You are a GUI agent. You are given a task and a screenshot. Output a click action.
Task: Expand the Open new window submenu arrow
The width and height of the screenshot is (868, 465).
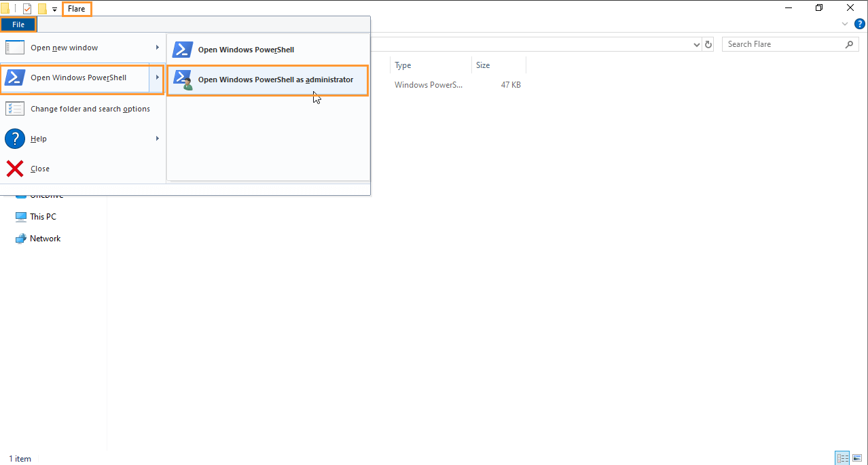tap(157, 48)
